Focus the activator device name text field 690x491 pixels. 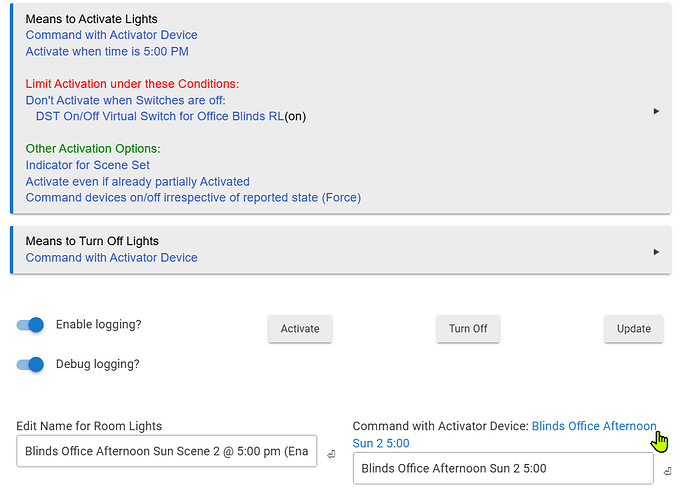(x=503, y=468)
